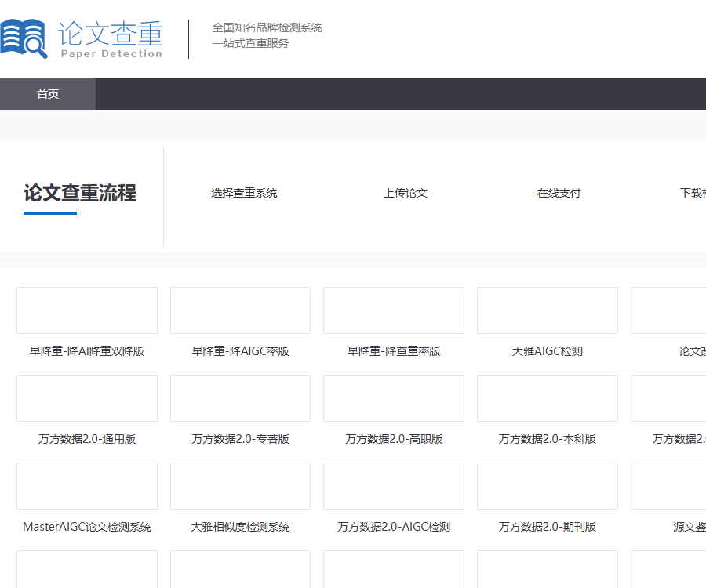Select the 万方数据2.0-高职版 link
The width and height of the screenshot is (706, 588).
394,438
